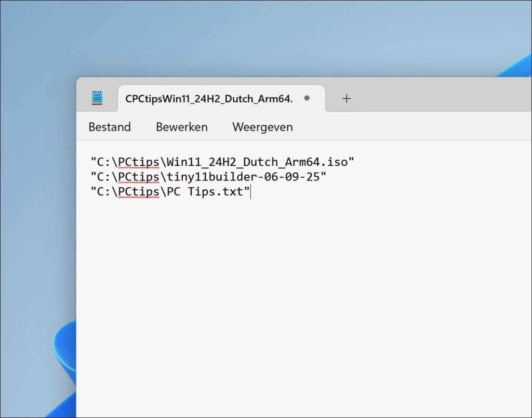Close the tab via the unsaved dot indicator
The height and width of the screenshot is (418, 532).
click(x=307, y=98)
